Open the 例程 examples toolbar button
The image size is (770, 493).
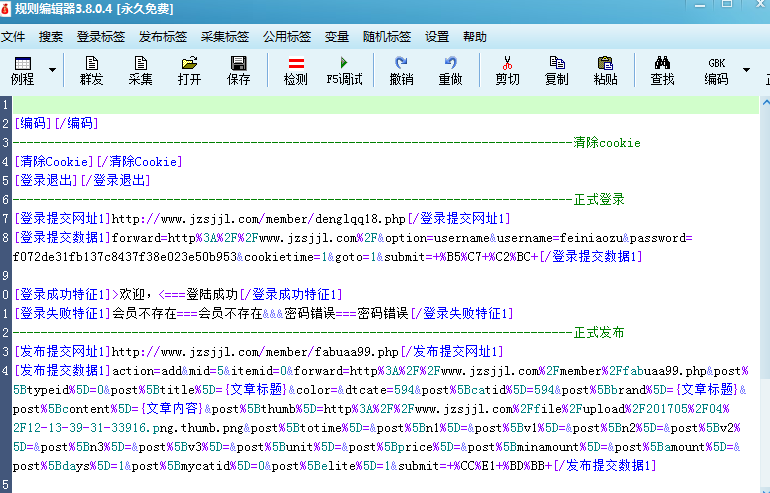coord(23,71)
